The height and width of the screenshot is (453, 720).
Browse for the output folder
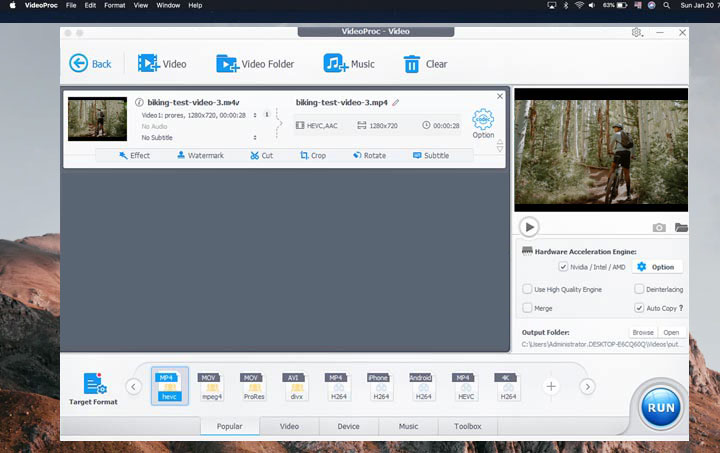(642, 332)
